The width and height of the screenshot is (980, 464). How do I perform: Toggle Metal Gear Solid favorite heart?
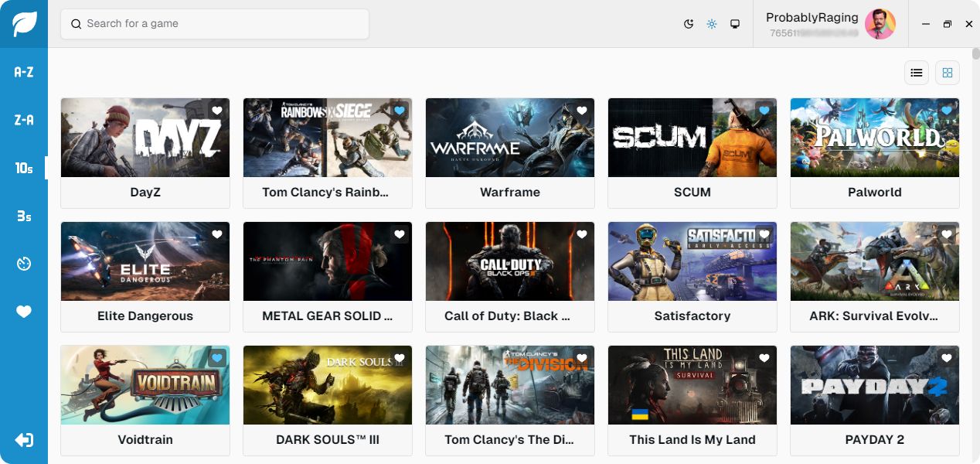pos(400,234)
